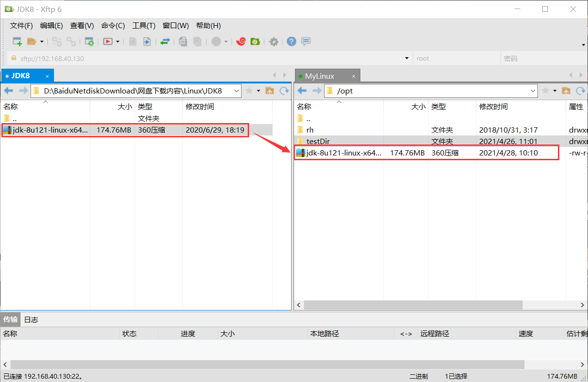Click the Open Session folder icon
588x382 pixels.
[31, 41]
